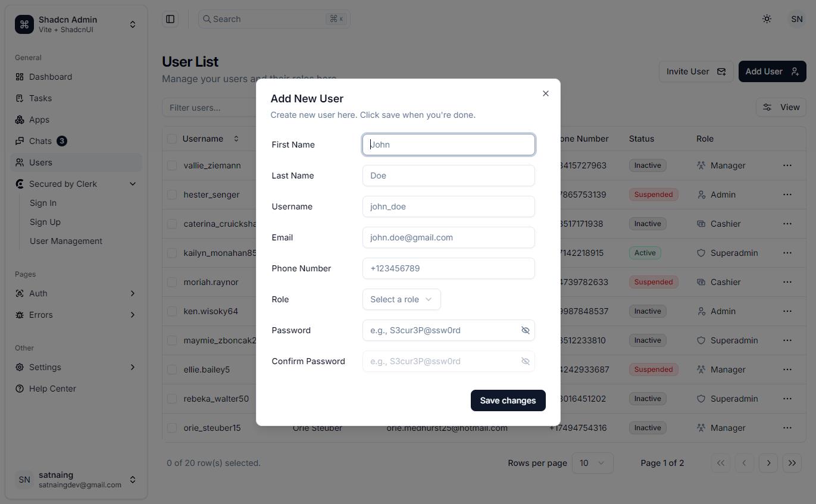Tick the checkbox for vallie_ziemann

click(x=172, y=165)
